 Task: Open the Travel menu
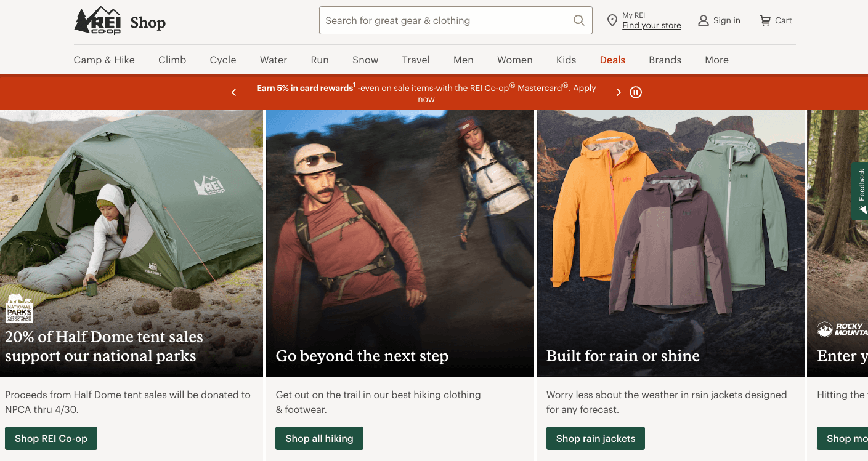tap(416, 60)
